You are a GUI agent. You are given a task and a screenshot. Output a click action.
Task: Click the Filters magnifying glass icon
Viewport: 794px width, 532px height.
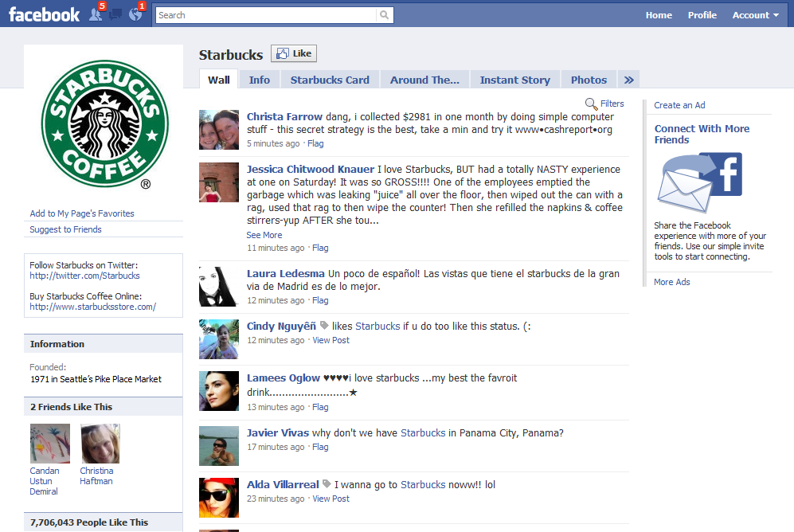tap(591, 104)
